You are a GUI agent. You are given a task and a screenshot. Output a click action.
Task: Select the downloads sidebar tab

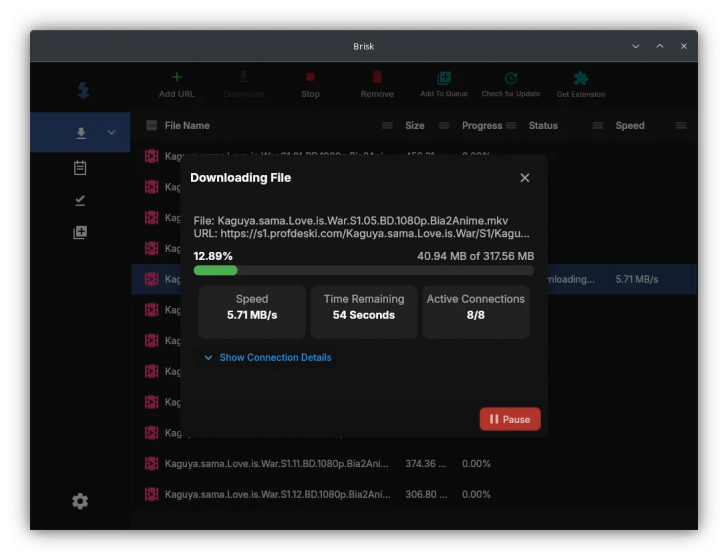80,132
